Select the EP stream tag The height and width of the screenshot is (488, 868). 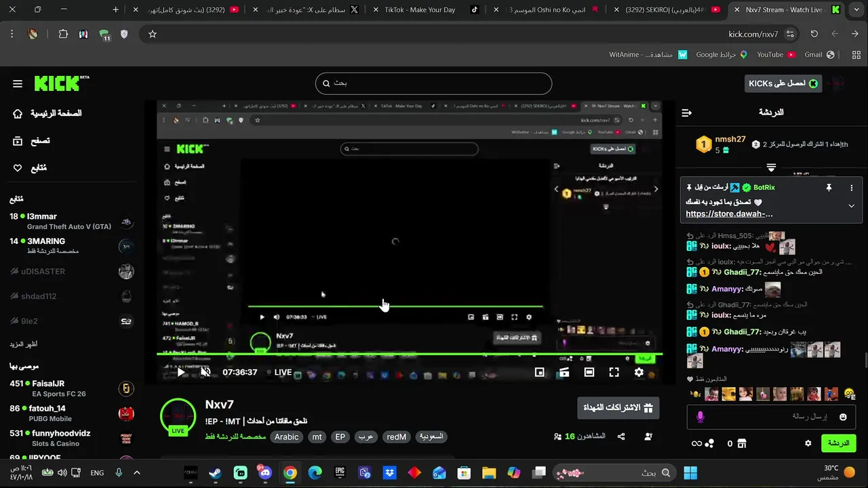pyautogui.click(x=340, y=437)
